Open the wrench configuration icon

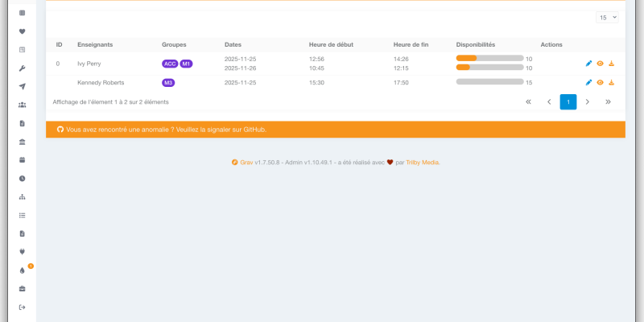tap(23, 68)
